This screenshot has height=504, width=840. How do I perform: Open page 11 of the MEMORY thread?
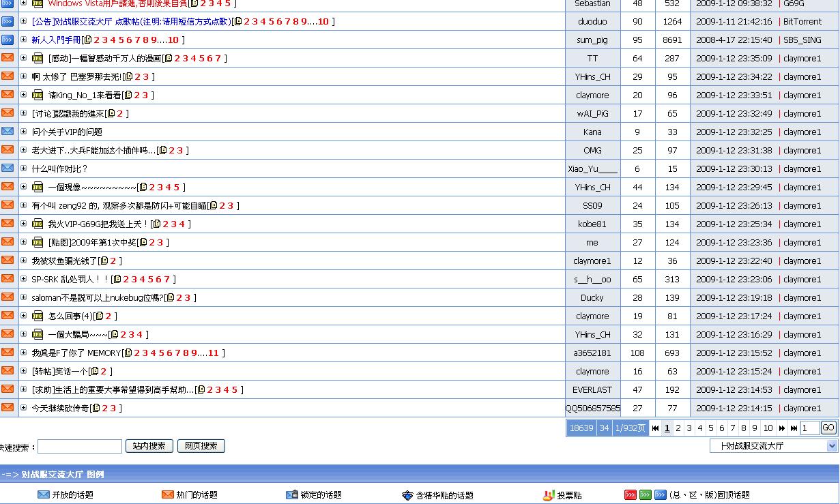pyautogui.click(x=213, y=353)
